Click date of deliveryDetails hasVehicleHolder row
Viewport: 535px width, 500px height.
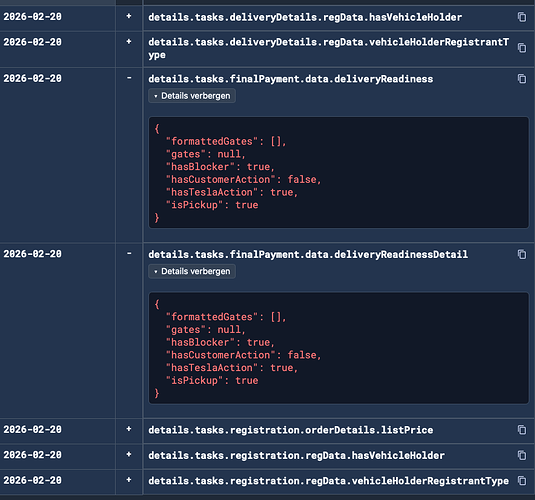[x=32, y=16]
